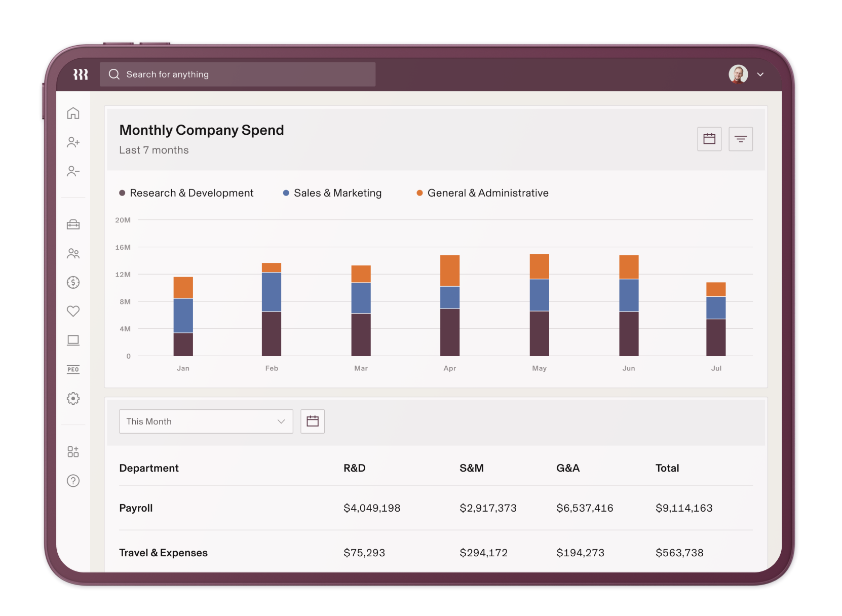Toggle the Sales & Marketing legend item

[x=332, y=192]
